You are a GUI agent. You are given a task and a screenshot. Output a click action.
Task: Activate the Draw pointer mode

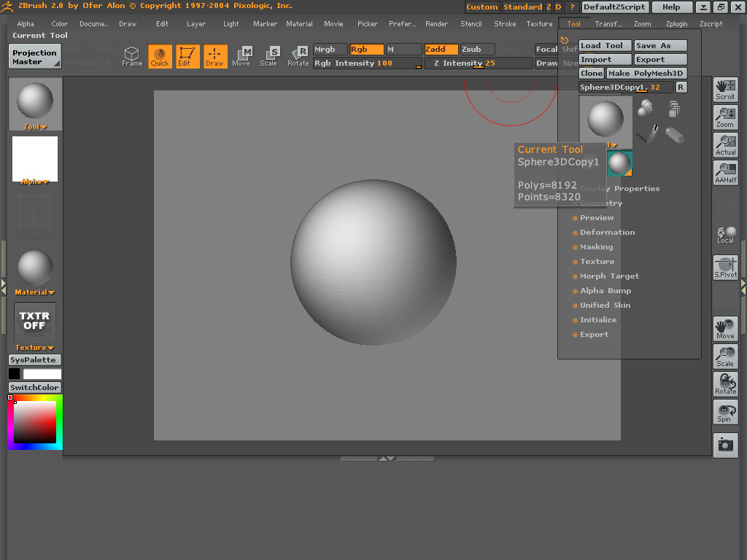(215, 56)
